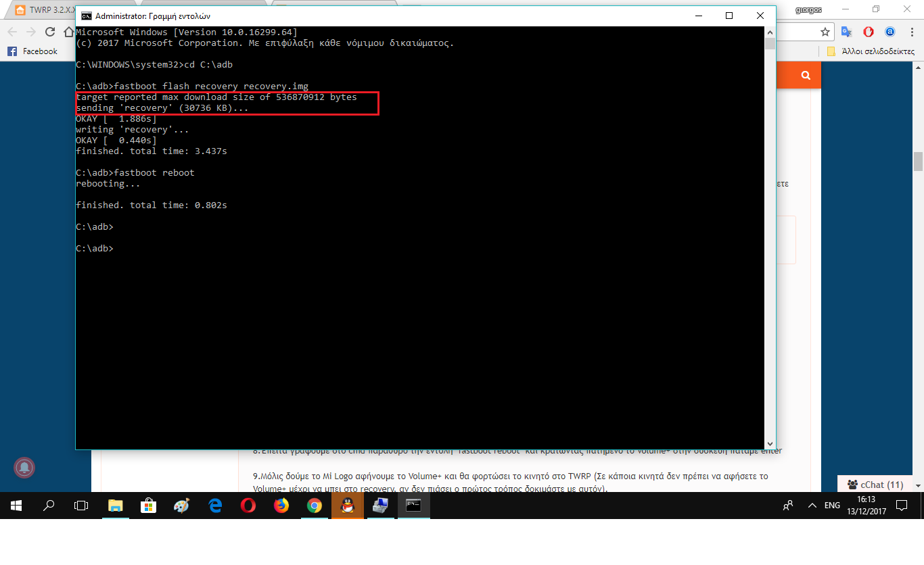Open the Windows Start menu
This screenshot has height=565, width=924.
16,505
